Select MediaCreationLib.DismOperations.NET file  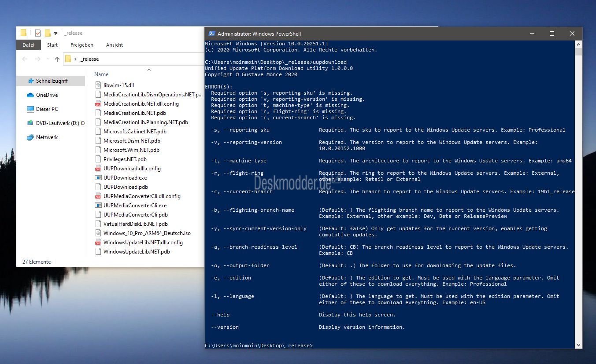click(x=153, y=94)
